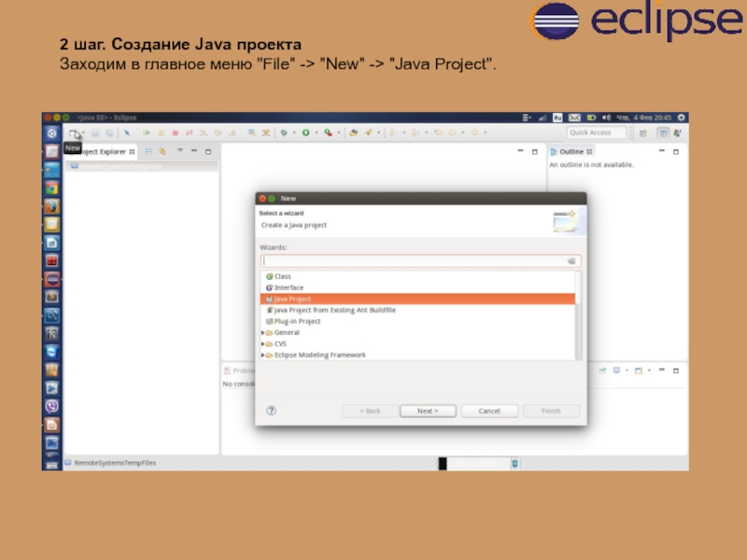Toggle Link with Editor in Project Explorer
Viewport: 747px width, 560px height.
click(x=162, y=151)
